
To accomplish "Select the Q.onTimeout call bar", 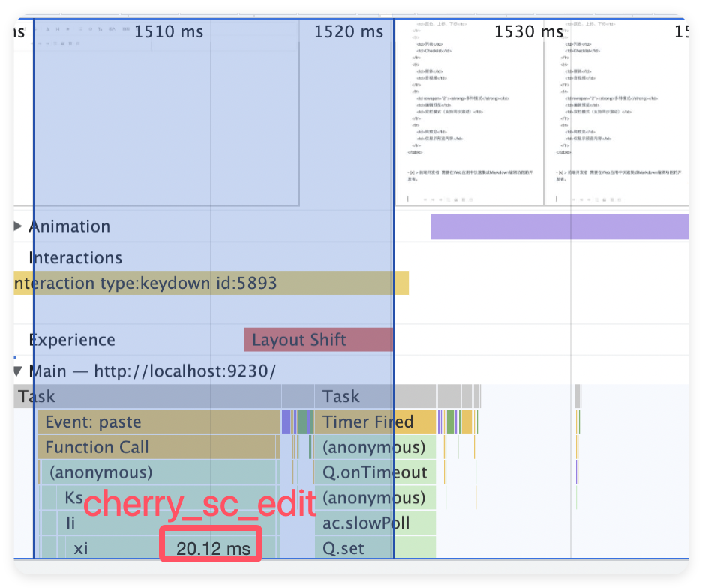I will tap(374, 472).
